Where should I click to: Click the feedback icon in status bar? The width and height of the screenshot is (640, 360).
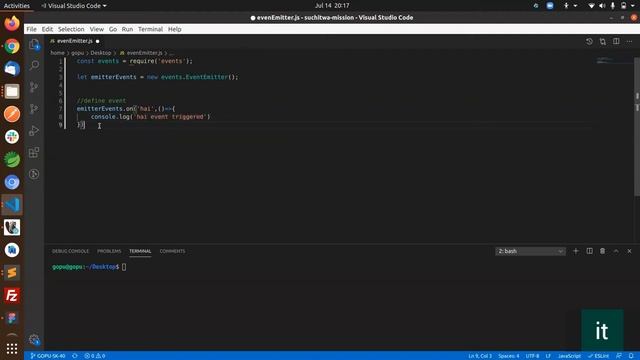(619, 356)
